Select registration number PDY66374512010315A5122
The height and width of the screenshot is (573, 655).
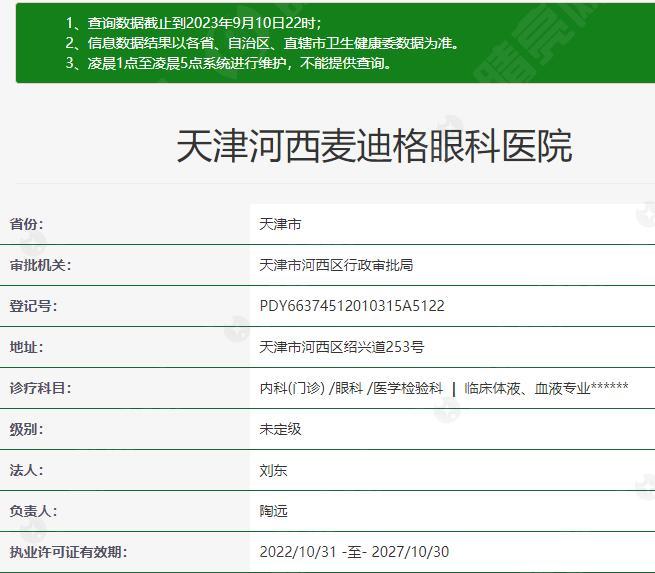pos(352,306)
